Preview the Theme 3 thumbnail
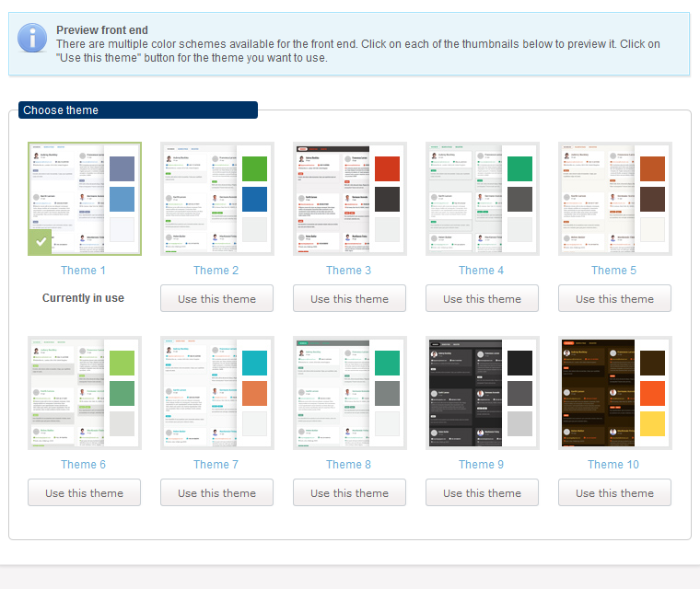This screenshot has height=589, width=700. (x=350, y=199)
